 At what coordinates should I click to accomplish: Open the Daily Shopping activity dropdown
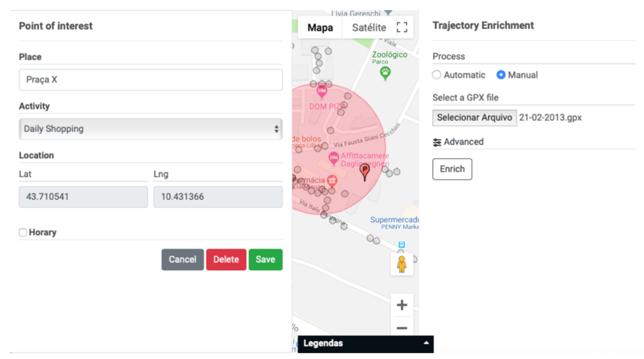click(150, 129)
